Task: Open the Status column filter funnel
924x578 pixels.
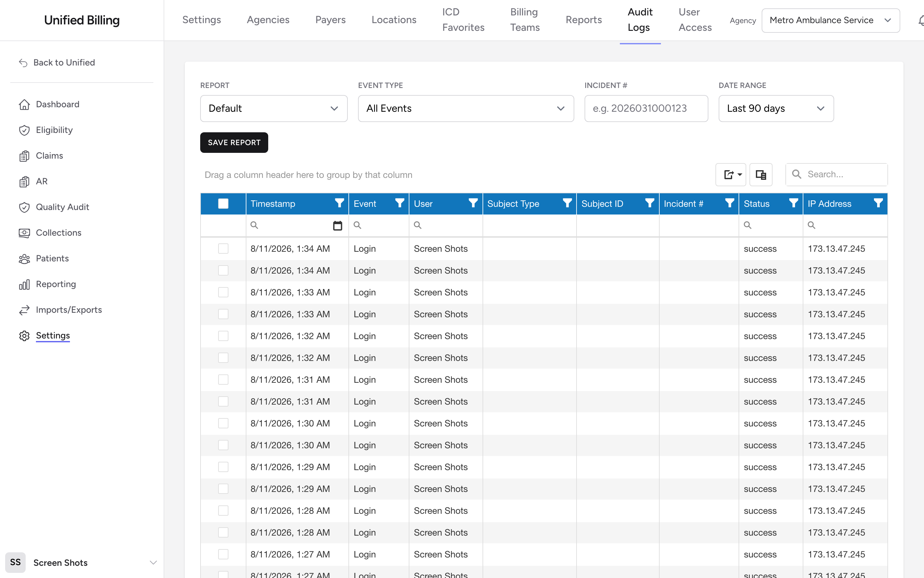Action: point(793,203)
